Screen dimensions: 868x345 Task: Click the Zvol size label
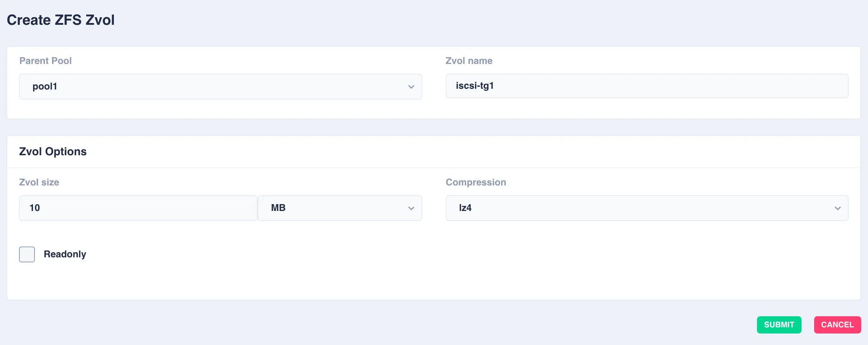point(39,182)
